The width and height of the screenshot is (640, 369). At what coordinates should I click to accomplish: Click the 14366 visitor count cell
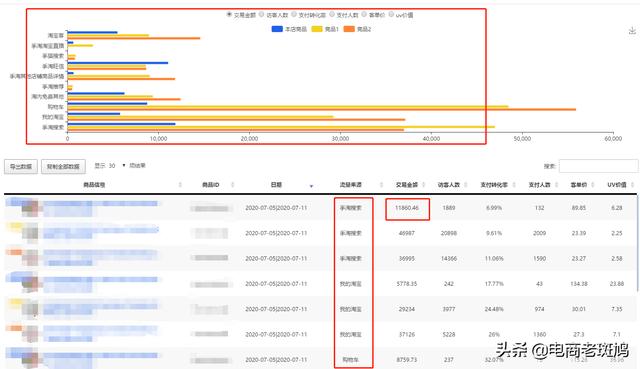449,258
